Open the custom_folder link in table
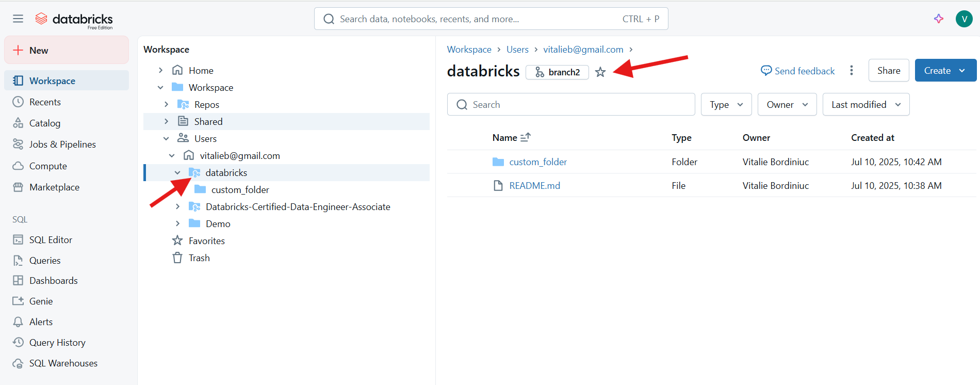Image resolution: width=980 pixels, height=385 pixels. (x=538, y=162)
